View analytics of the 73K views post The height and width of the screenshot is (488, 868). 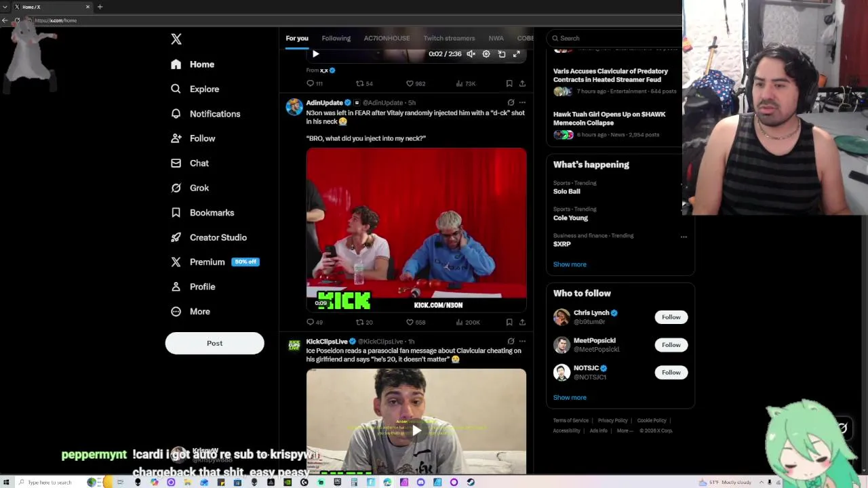tap(465, 83)
